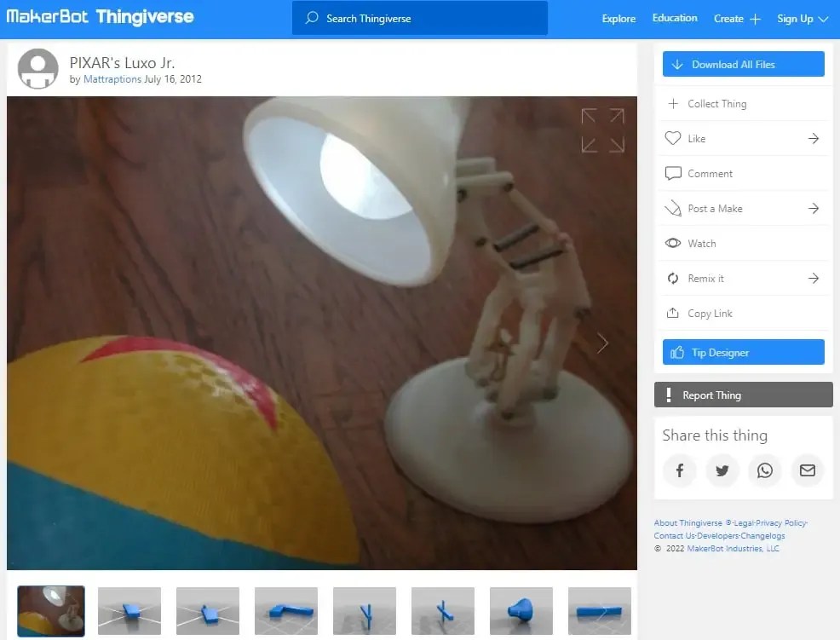Open the Mattraptions profile link

coord(112,79)
